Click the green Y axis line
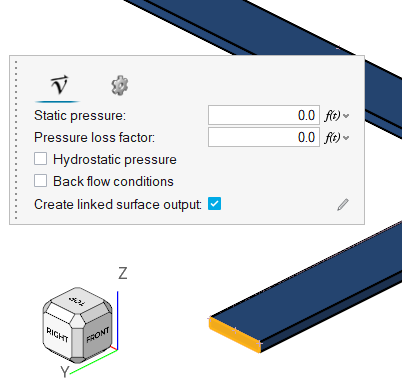402x384 pixels. click(x=94, y=362)
